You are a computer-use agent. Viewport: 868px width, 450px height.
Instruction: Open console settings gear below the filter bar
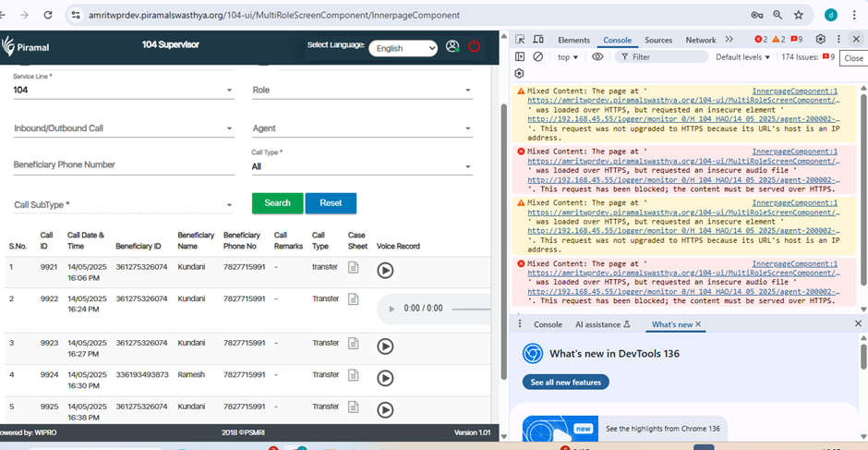click(x=519, y=73)
